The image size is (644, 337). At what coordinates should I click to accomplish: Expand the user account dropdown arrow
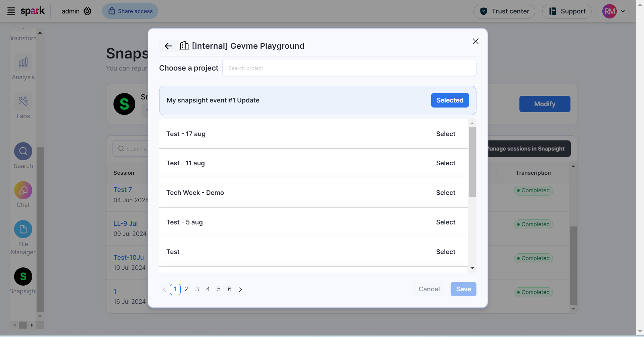[623, 11]
